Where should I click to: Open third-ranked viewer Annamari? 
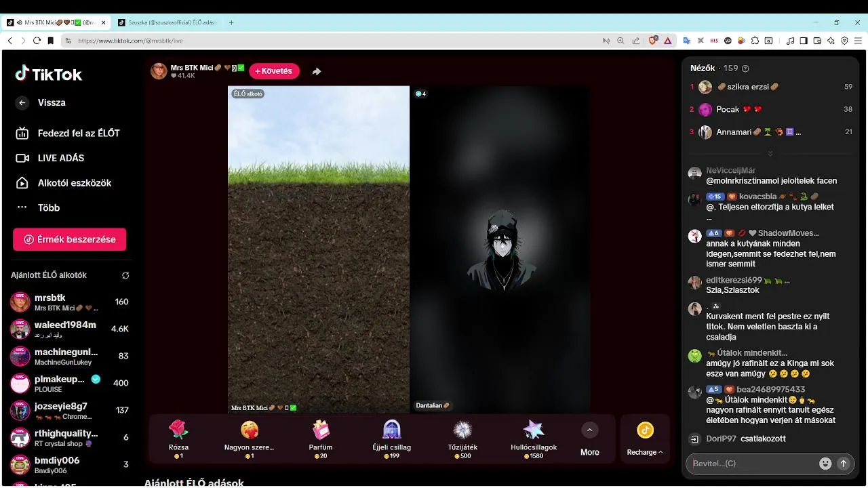click(771, 131)
